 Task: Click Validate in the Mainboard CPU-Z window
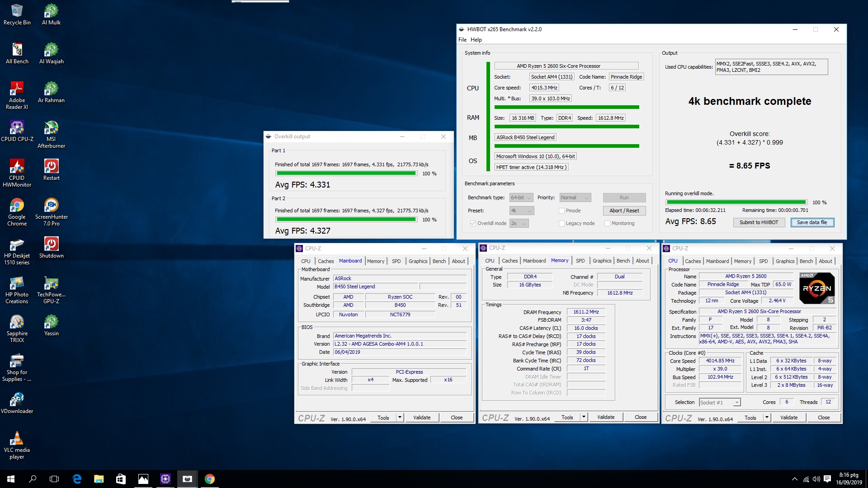coord(422,418)
